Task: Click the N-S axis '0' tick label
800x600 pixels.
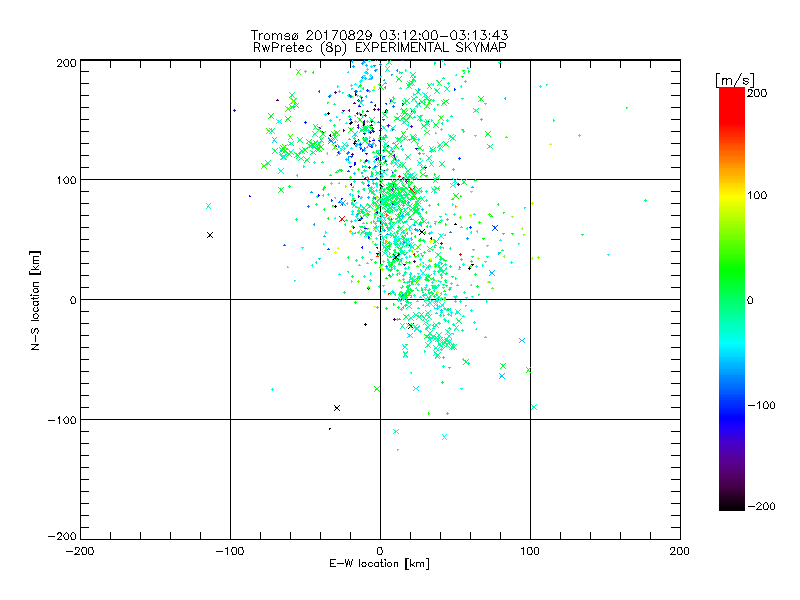Action: click(x=73, y=301)
